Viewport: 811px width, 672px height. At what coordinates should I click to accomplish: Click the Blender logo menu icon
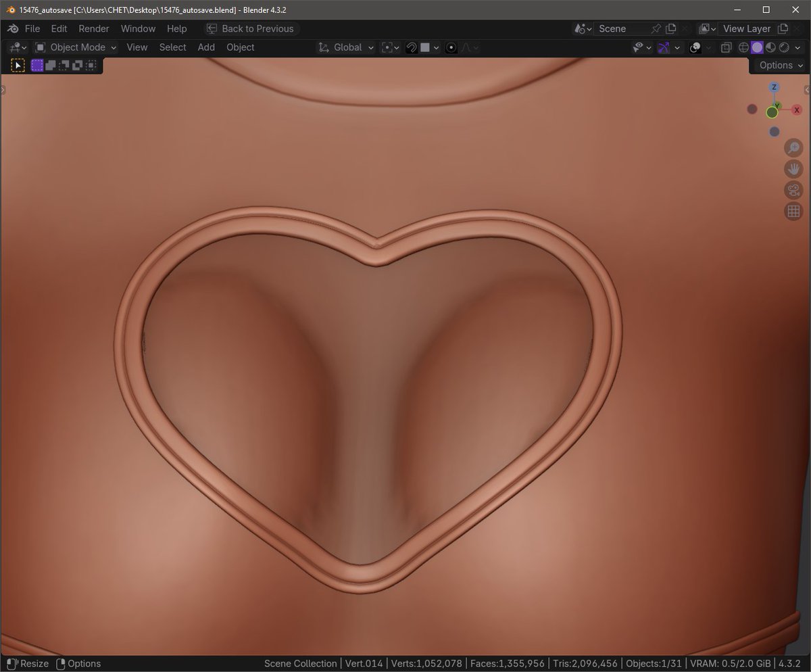click(13, 28)
